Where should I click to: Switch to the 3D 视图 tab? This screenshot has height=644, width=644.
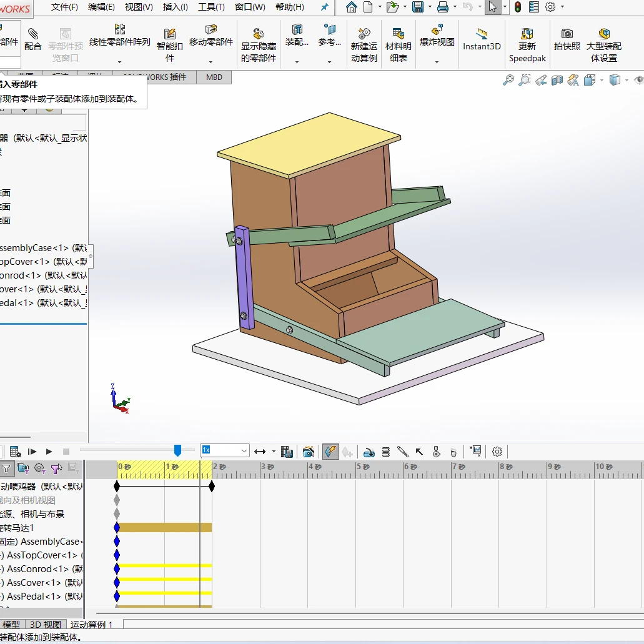46,624
